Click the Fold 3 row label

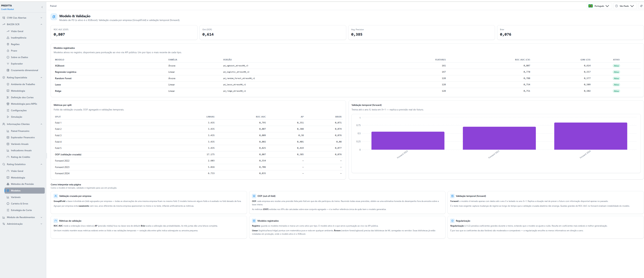point(58,136)
